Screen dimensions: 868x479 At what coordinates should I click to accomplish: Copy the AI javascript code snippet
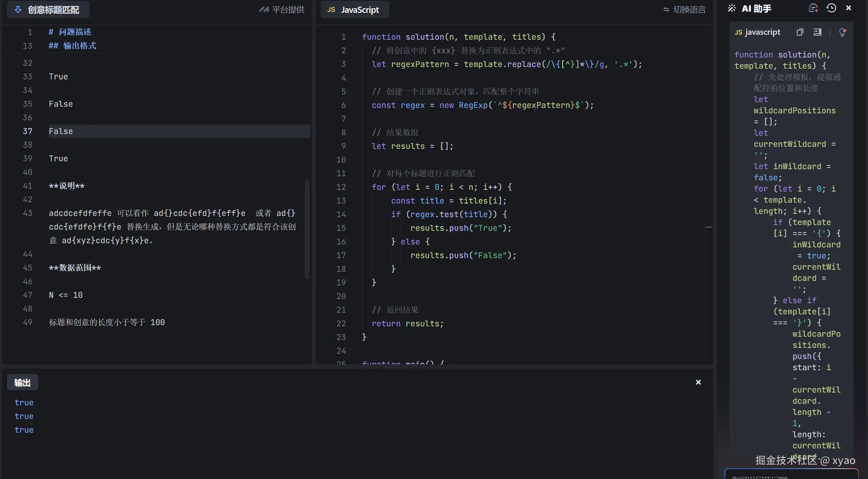tap(800, 32)
